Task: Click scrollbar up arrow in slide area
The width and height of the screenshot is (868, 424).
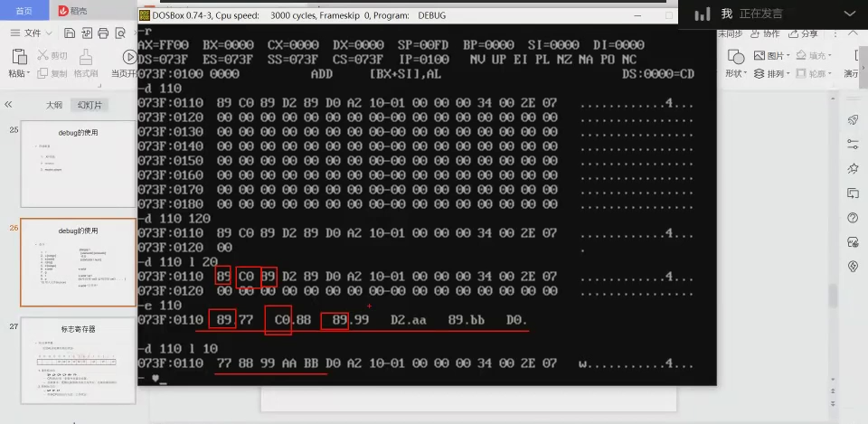Action: coord(833,98)
